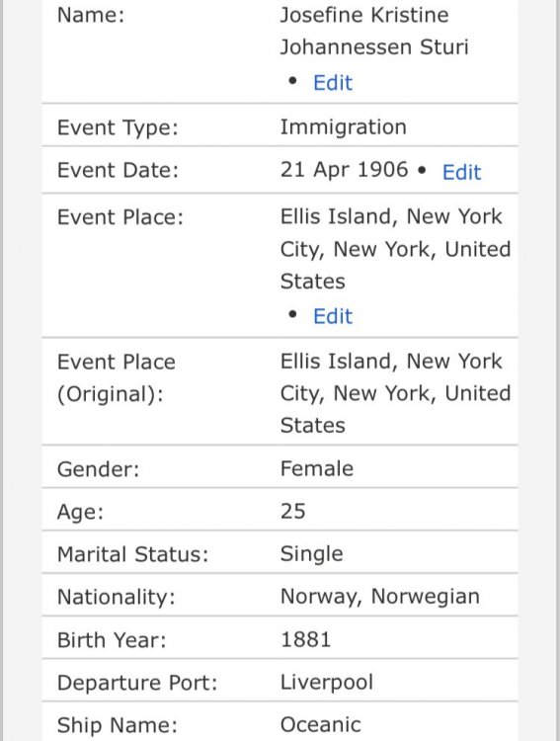Click the Birth Year label

(x=112, y=640)
